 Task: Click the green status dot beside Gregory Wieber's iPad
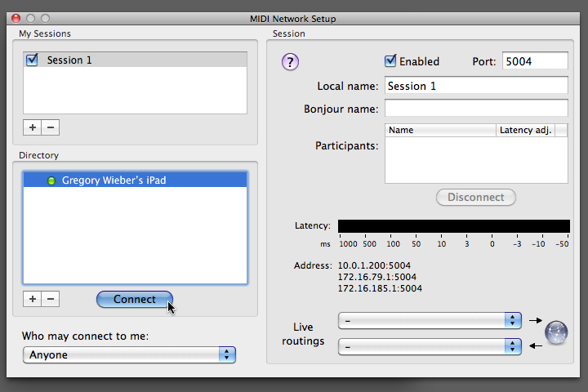tap(51, 180)
